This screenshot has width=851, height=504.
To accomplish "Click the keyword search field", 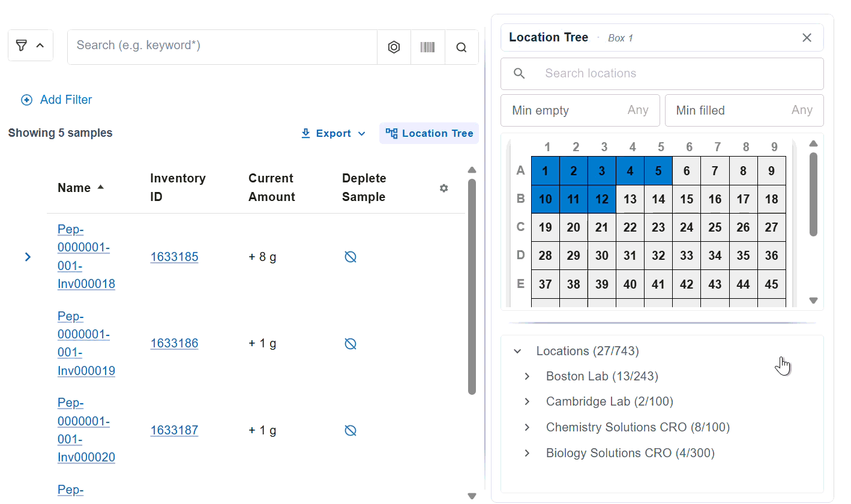I will click(x=222, y=47).
